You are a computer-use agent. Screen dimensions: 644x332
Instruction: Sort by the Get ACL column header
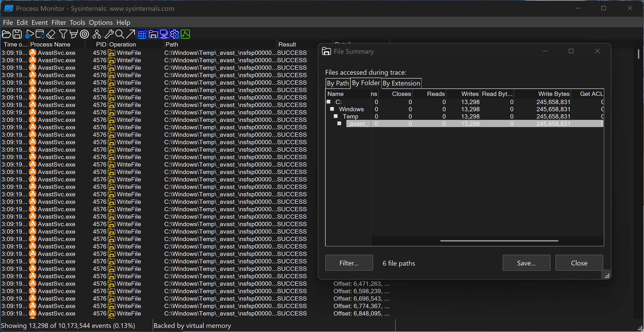(x=588, y=94)
